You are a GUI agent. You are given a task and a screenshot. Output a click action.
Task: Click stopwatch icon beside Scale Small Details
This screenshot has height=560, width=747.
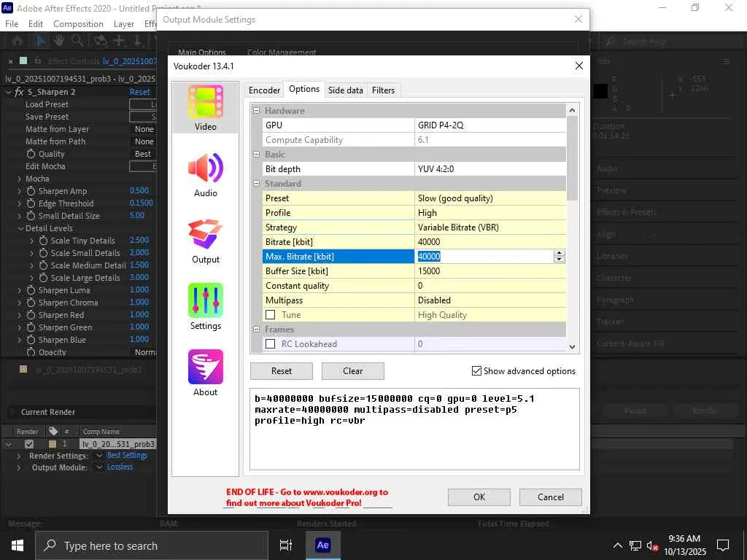point(43,253)
